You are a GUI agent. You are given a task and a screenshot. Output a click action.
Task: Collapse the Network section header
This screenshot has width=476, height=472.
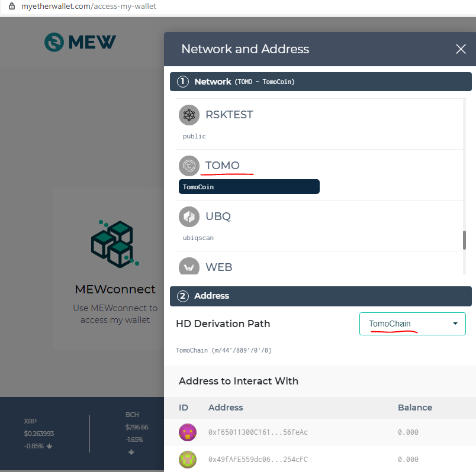(320, 82)
